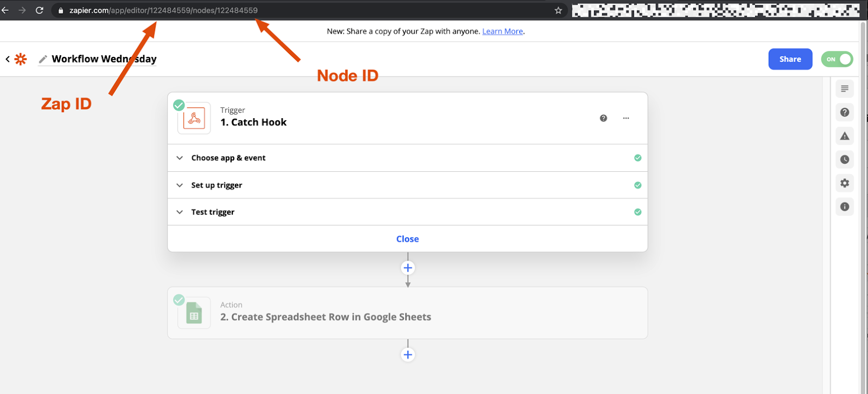The width and height of the screenshot is (868, 394).
Task: Open settings gear in right sidebar
Action: pyautogui.click(x=845, y=183)
